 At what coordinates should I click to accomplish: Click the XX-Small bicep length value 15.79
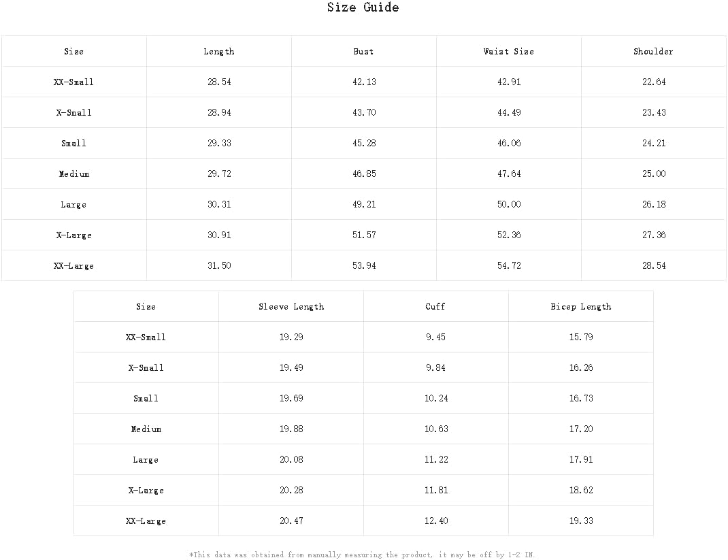click(581, 337)
